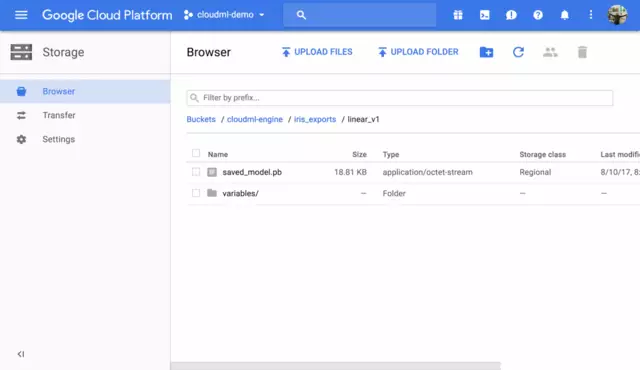The height and width of the screenshot is (370, 640).
Task: Click UPLOAD FILES button
Action: [317, 52]
